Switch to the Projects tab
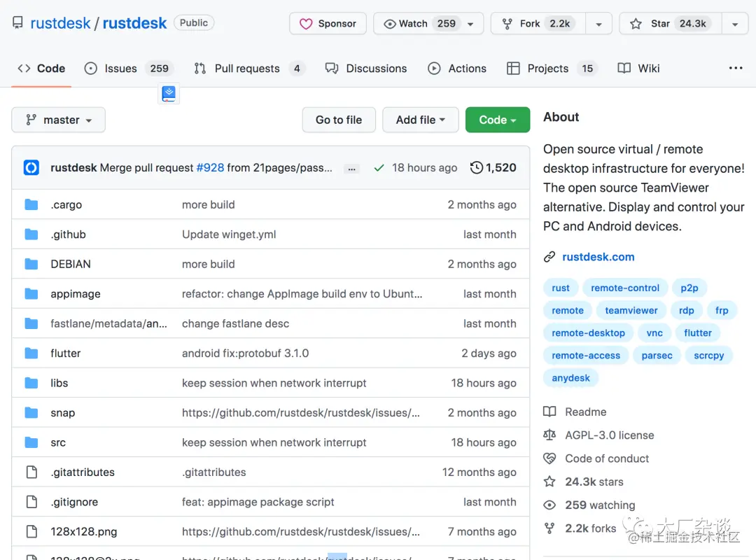756x560 pixels. [552, 69]
